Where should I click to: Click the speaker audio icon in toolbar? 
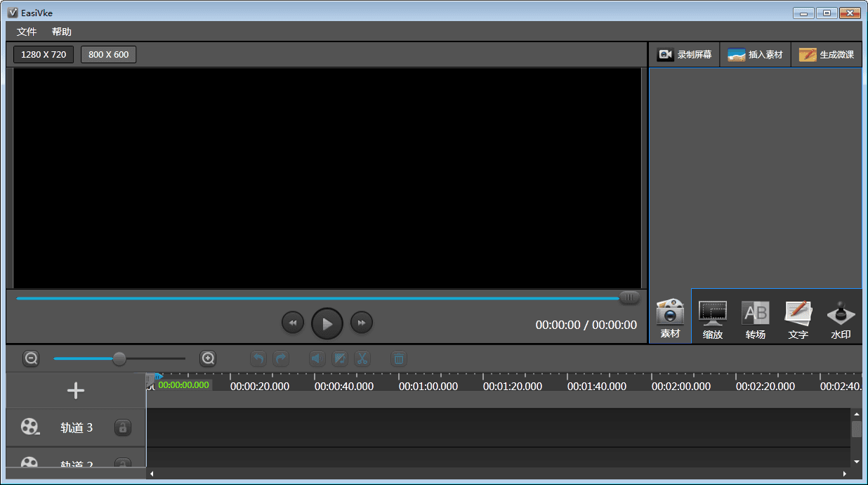tap(317, 358)
